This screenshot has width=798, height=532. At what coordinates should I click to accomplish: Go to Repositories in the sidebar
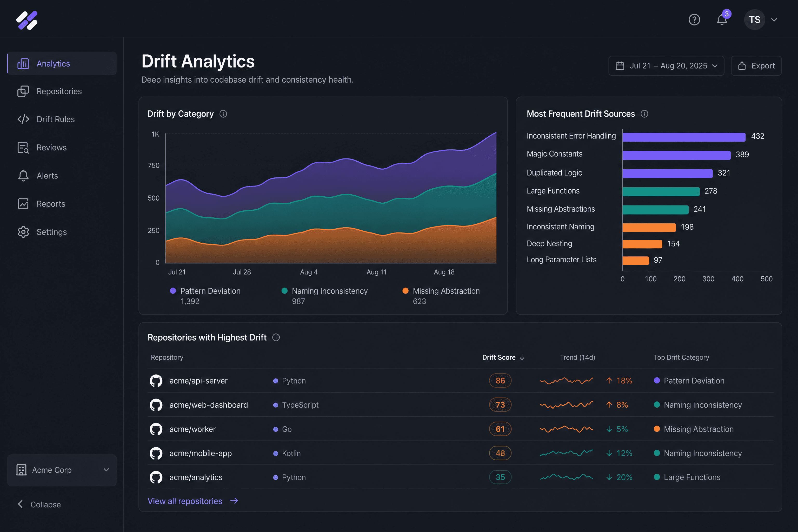pos(62,91)
